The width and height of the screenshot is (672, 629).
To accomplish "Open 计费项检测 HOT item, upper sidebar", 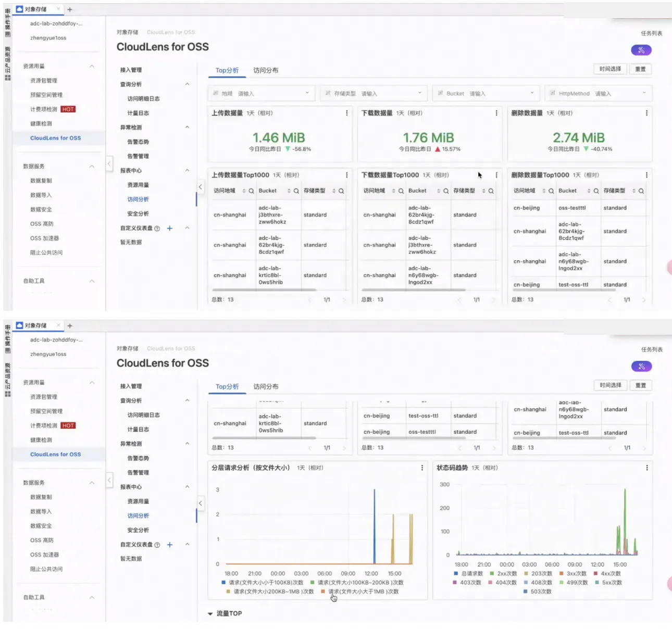I will pyautogui.click(x=53, y=109).
